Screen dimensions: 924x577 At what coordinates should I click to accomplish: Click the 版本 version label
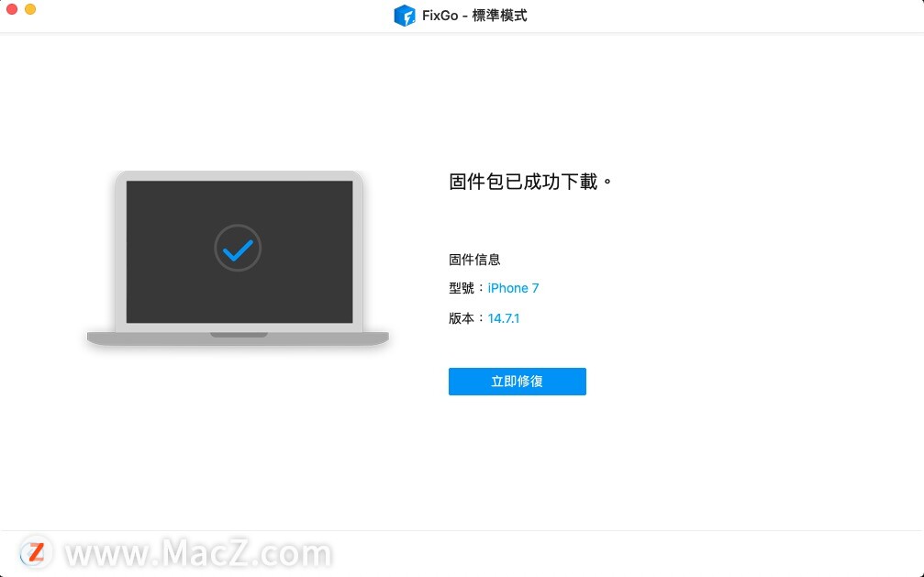tap(462, 318)
